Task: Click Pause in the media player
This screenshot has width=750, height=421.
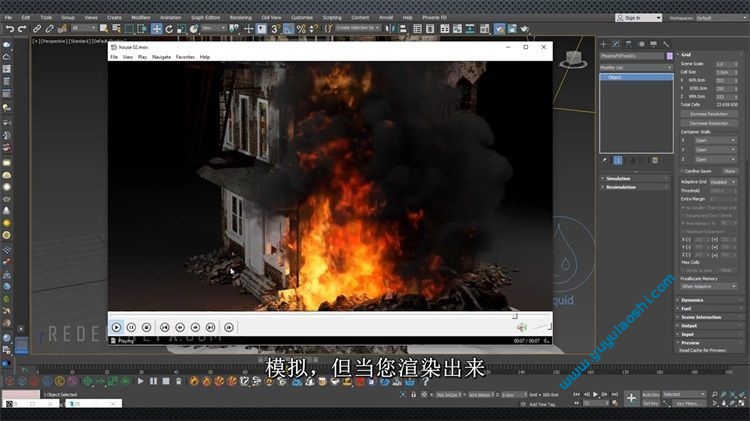Action: 131,327
